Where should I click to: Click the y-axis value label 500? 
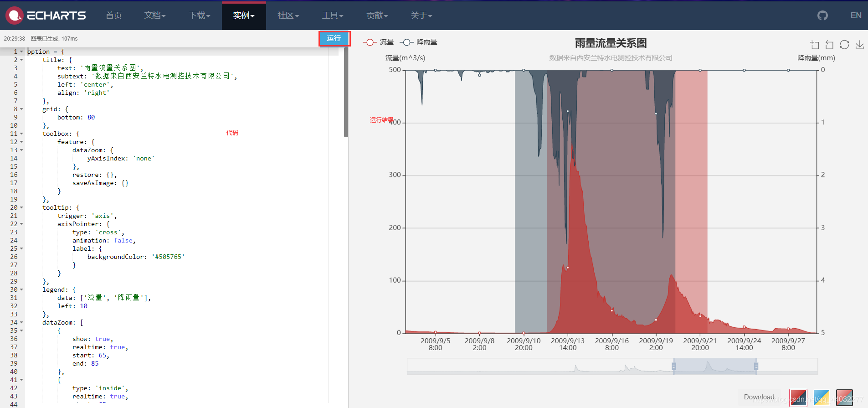coord(395,70)
